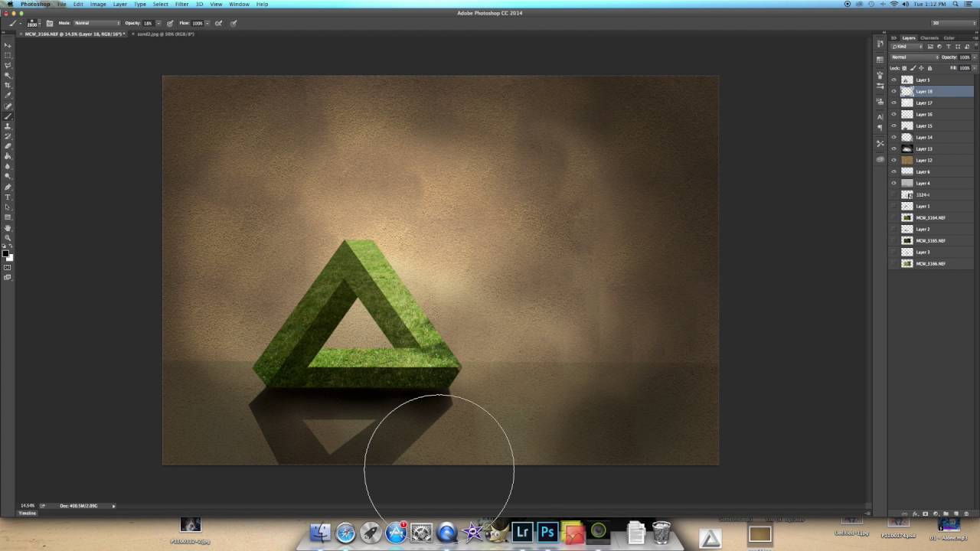The width and height of the screenshot is (980, 551).
Task: Switch to the sand2.jpg document tab
Action: pyautogui.click(x=165, y=34)
